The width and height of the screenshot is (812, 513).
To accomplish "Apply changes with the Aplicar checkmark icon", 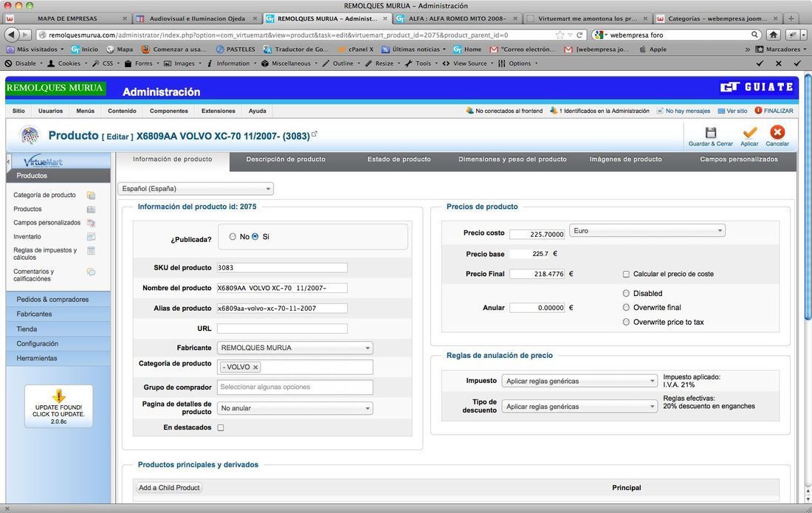I will [x=749, y=132].
